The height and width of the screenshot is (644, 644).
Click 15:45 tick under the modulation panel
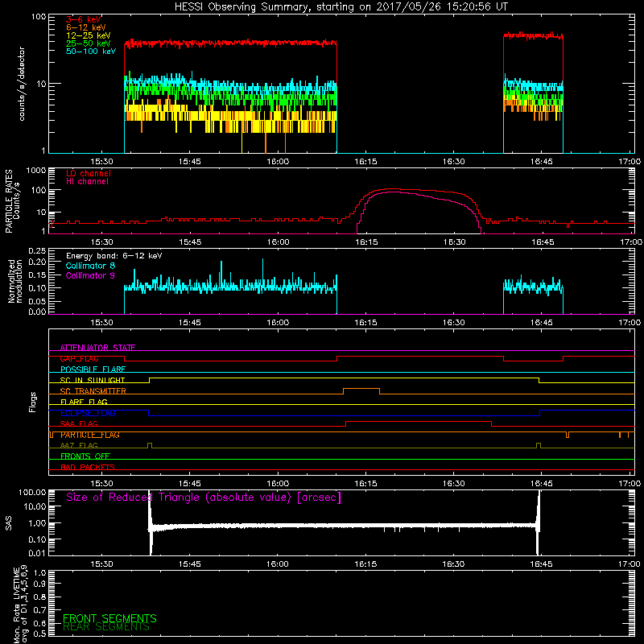coord(190,323)
